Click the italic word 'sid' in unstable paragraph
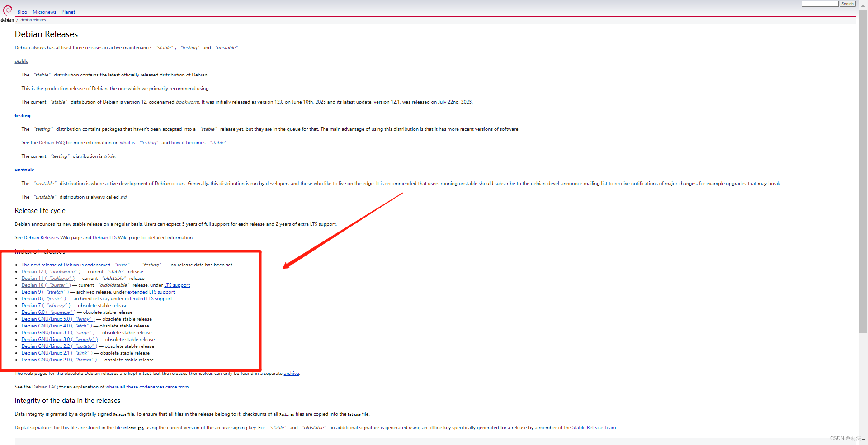The height and width of the screenshot is (445, 868). [124, 197]
